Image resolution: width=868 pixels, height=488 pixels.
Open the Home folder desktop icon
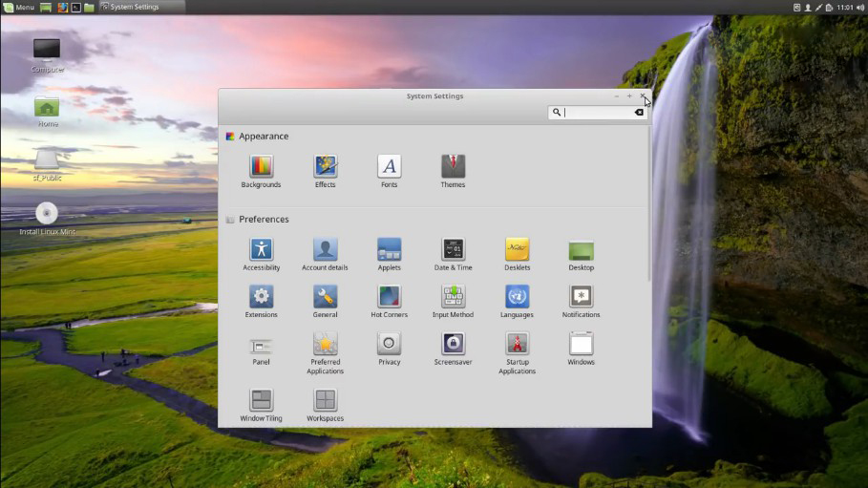47,112
